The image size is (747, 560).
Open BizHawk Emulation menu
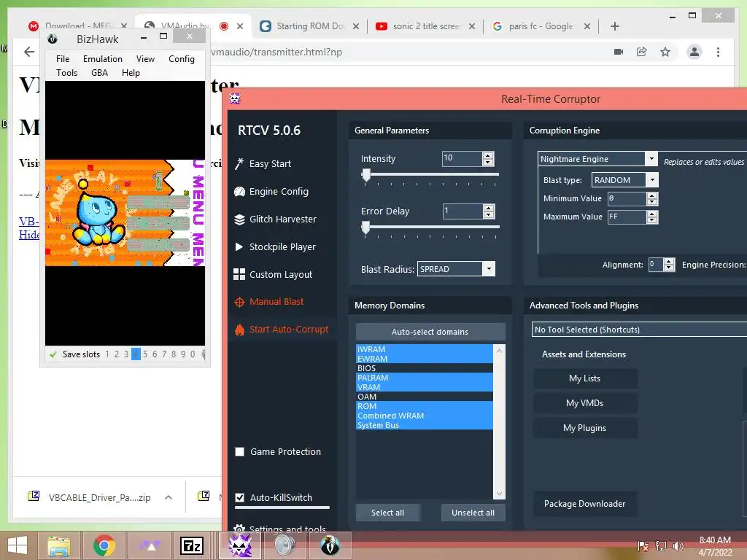pos(102,59)
